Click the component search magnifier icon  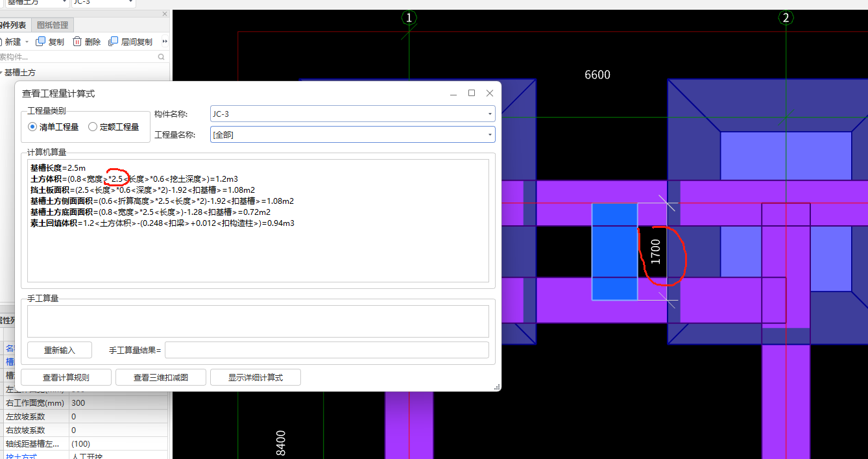(162, 57)
